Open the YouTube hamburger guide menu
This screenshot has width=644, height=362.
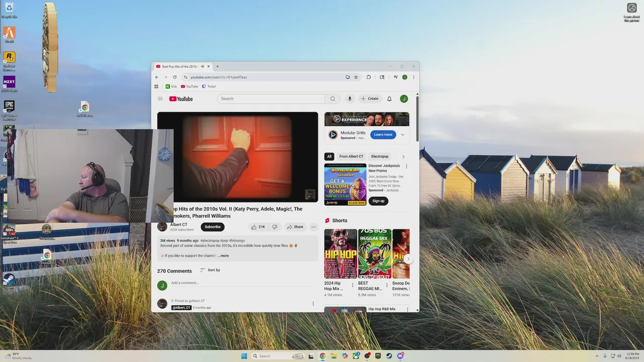tap(160, 99)
